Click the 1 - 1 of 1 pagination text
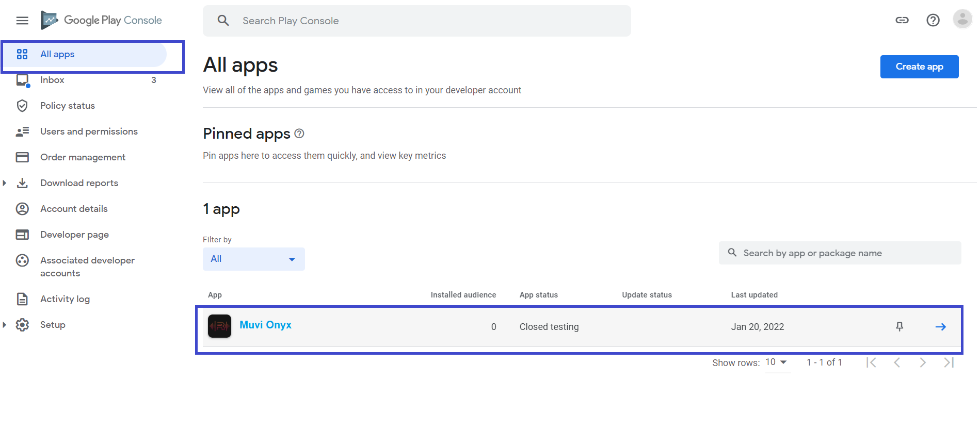The image size is (980, 447). 824,362
